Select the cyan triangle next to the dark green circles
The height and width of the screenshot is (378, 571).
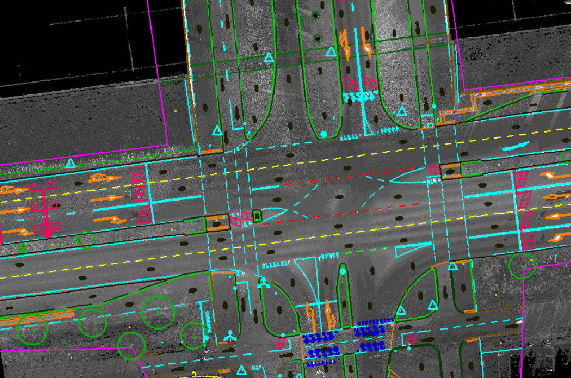click(x=331, y=52)
